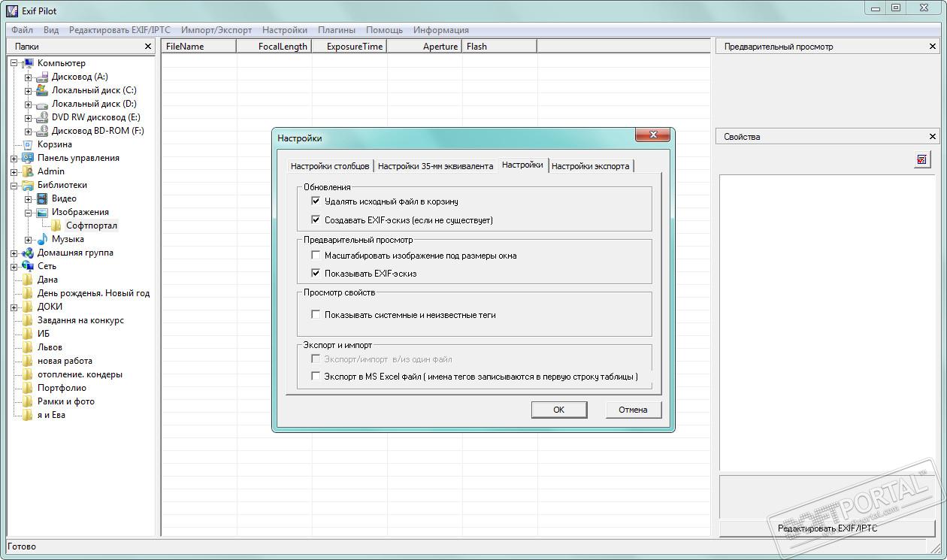Click the Музыка library icon
The width and height of the screenshot is (947, 560).
[x=42, y=239]
